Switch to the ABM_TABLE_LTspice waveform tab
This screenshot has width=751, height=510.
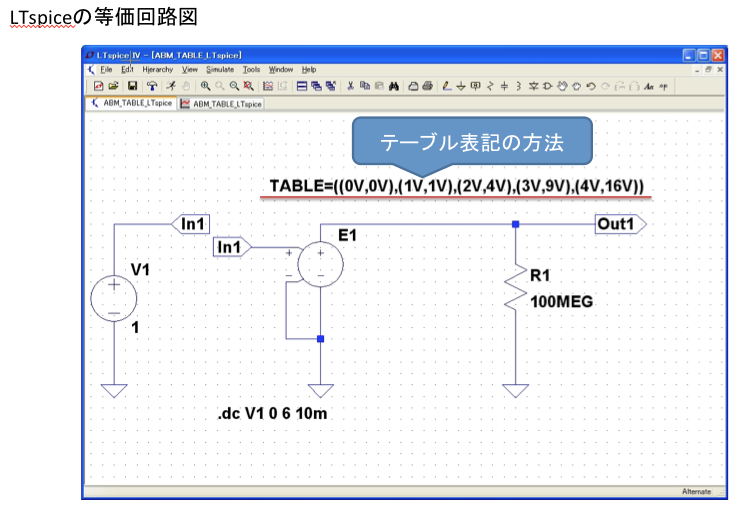point(221,104)
